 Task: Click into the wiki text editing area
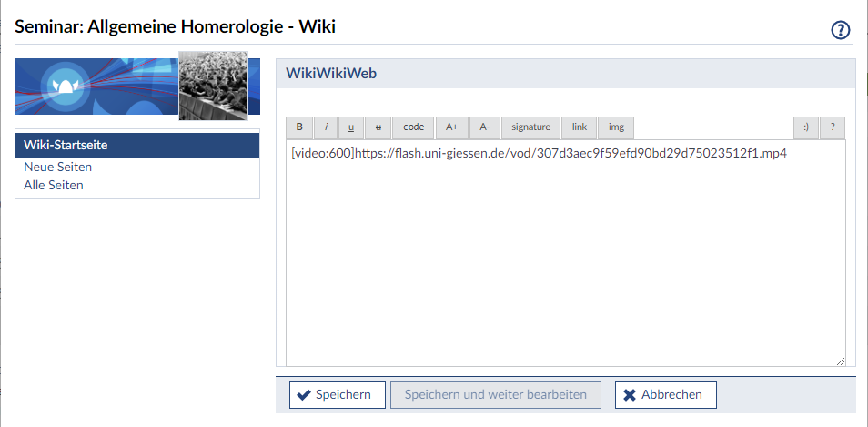pyautogui.click(x=564, y=264)
